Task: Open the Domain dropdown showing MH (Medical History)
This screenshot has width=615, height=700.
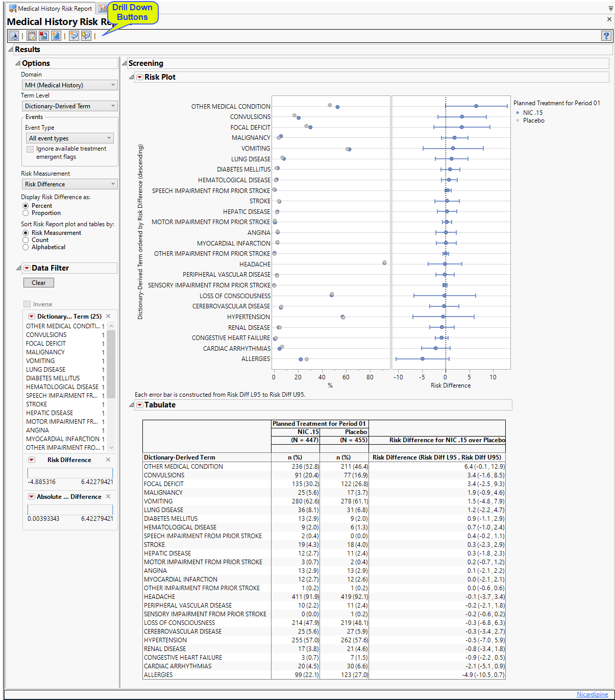Action: 70,85
